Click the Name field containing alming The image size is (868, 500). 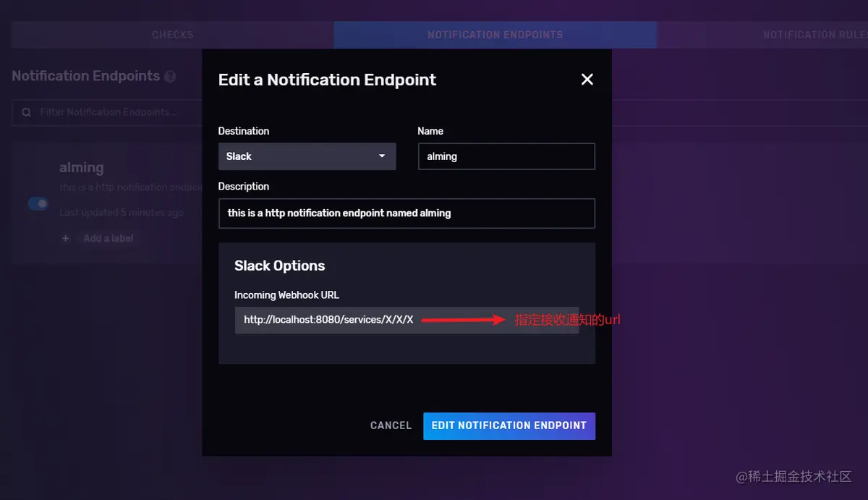[x=506, y=156]
